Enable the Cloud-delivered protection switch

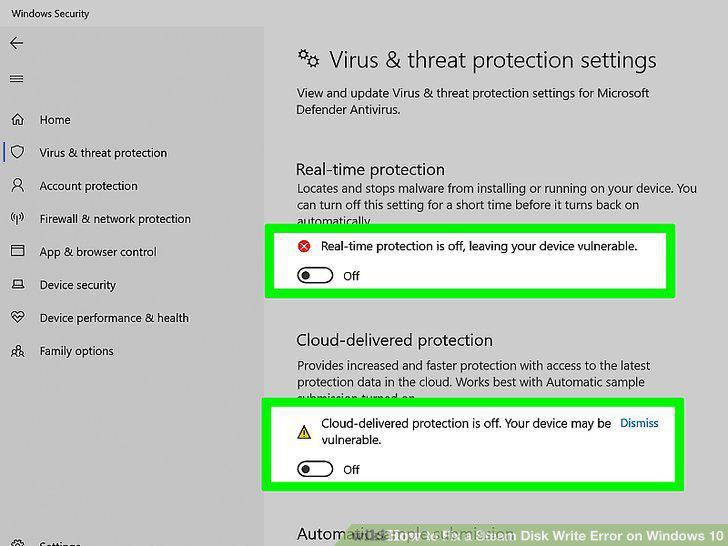coord(315,469)
